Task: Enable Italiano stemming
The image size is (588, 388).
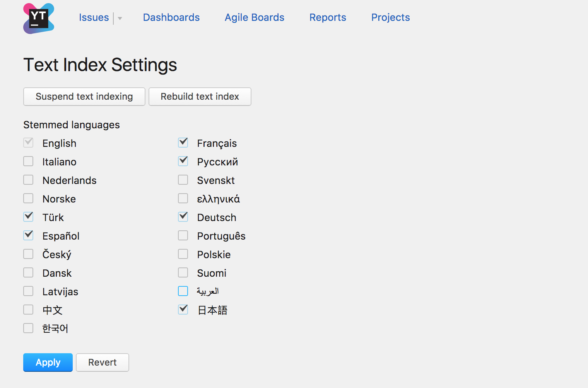Action: [28, 161]
